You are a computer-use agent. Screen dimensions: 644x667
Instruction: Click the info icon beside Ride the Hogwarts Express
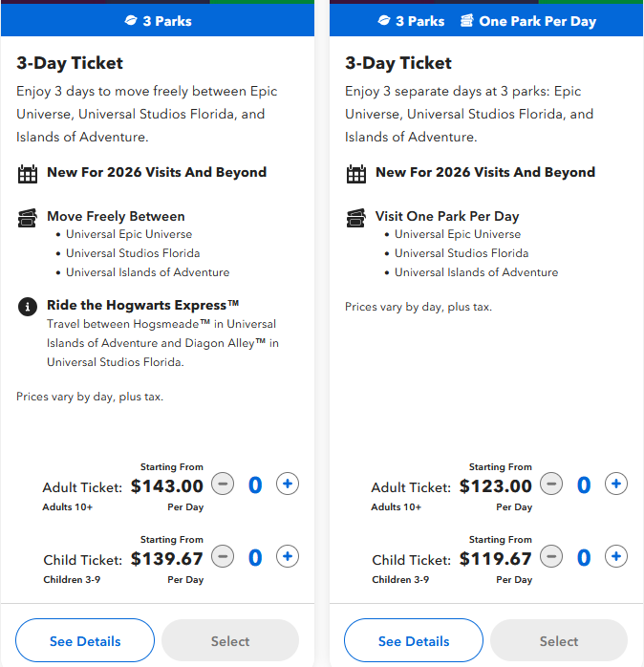[x=27, y=307]
